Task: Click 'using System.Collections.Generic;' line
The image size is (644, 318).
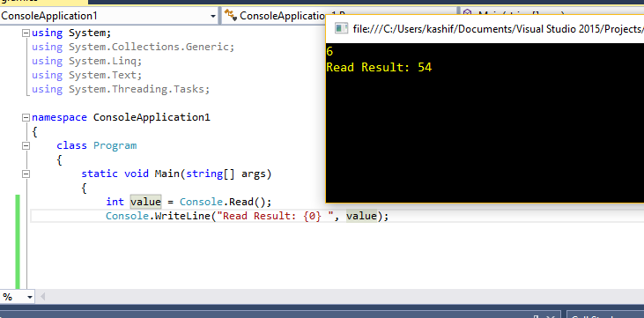Action: click(x=133, y=47)
